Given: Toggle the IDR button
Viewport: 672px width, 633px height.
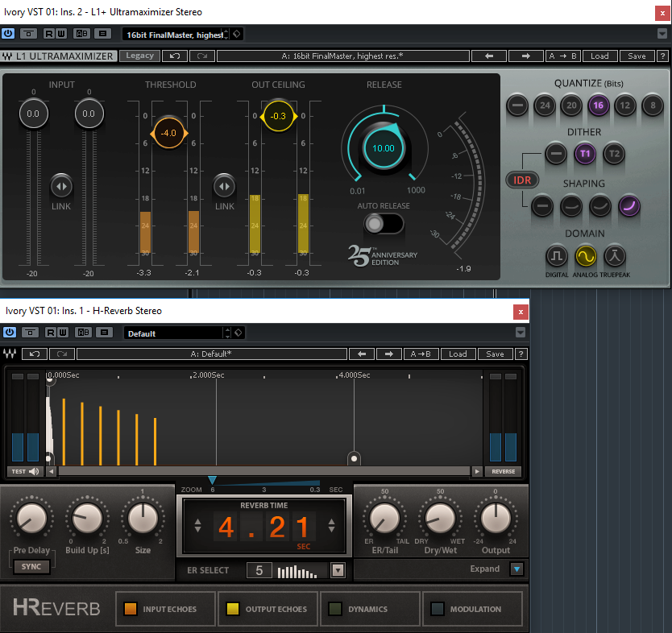Looking at the screenshot, I should [522, 180].
